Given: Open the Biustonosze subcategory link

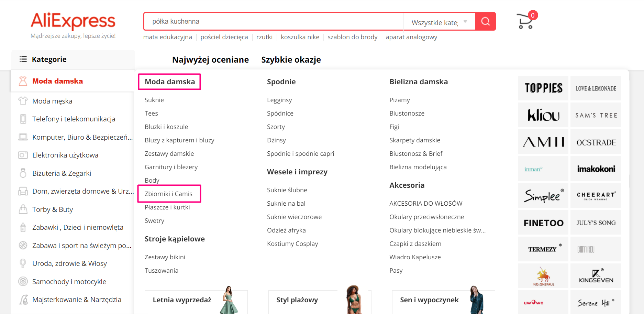Looking at the screenshot, I should (x=407, y=113).
